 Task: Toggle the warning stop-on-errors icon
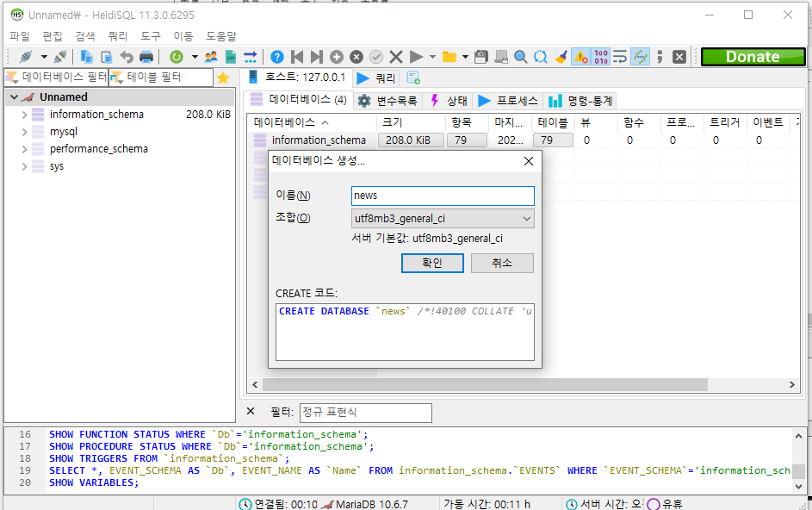point(581,57)
